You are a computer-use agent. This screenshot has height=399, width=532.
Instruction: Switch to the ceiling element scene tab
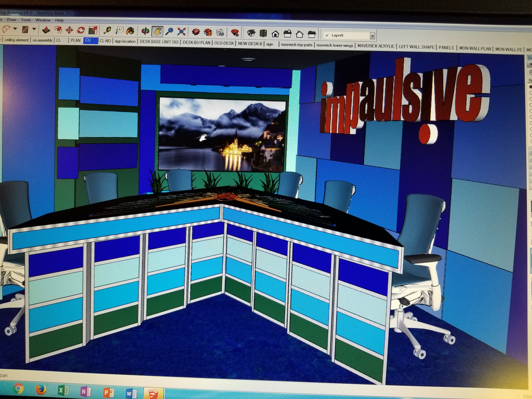pyautogui.click(x=17, y=40)
